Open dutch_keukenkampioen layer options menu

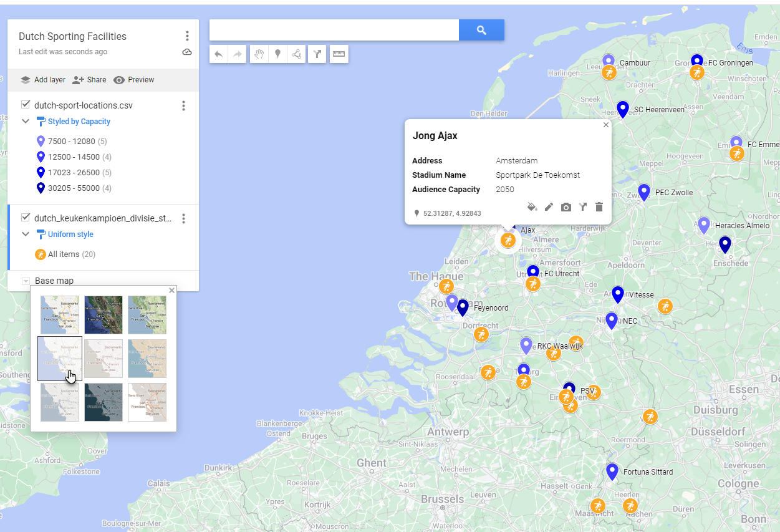[183, 219]
